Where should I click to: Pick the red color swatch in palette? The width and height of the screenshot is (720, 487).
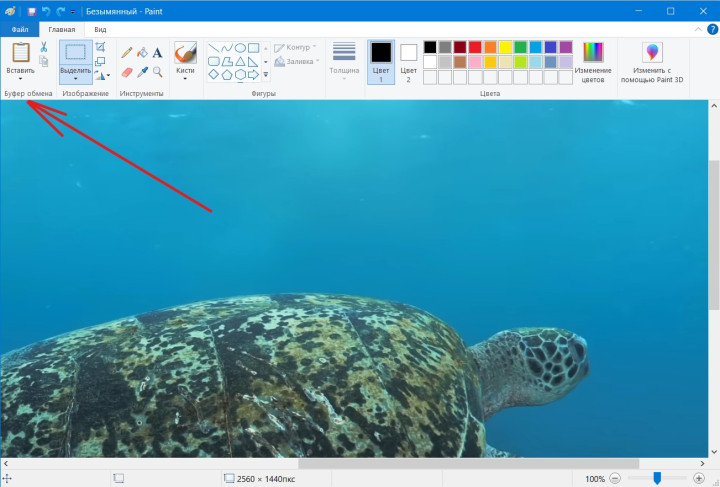[475, 47]
